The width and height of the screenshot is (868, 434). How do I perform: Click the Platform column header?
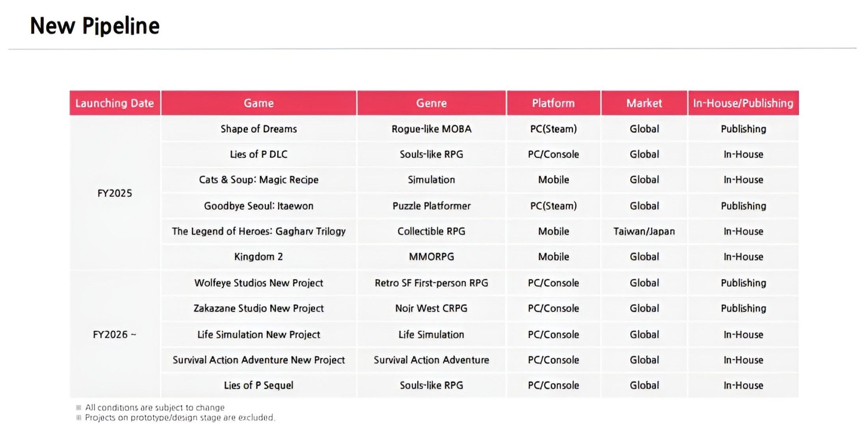click(x=553, y=103)
